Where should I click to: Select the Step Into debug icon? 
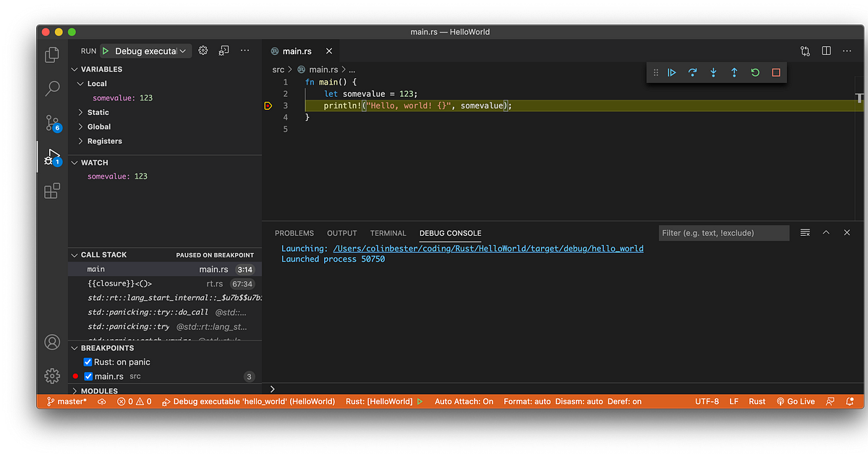[712, 72]
